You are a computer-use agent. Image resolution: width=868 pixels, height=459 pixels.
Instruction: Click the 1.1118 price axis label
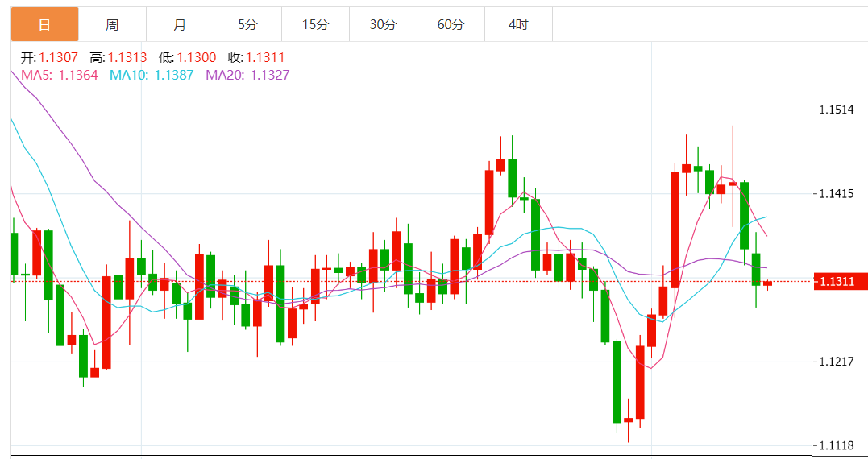836,446
